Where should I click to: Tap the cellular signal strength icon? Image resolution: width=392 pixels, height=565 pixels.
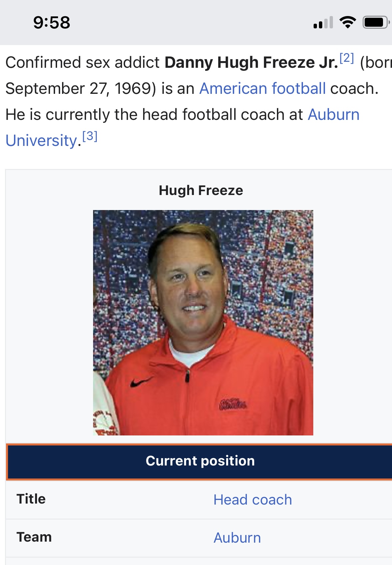[x=323, y=23]
